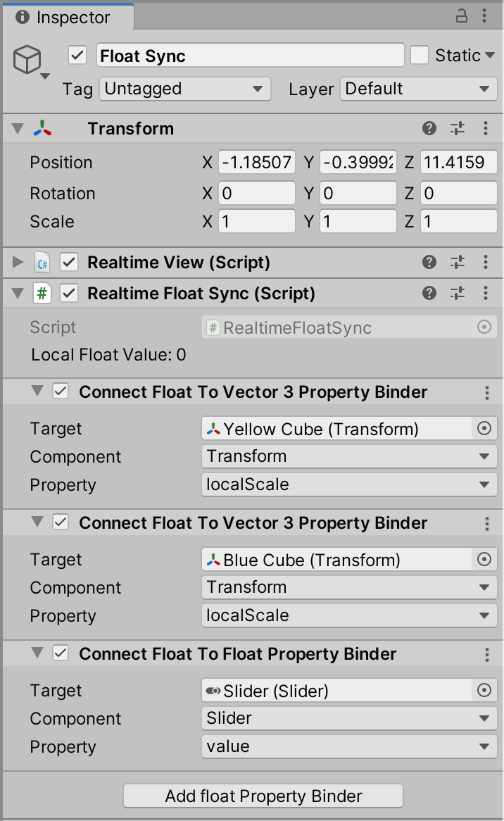
Task: Open Realtime View three-dot menu
Action: [x=486, y=262]
